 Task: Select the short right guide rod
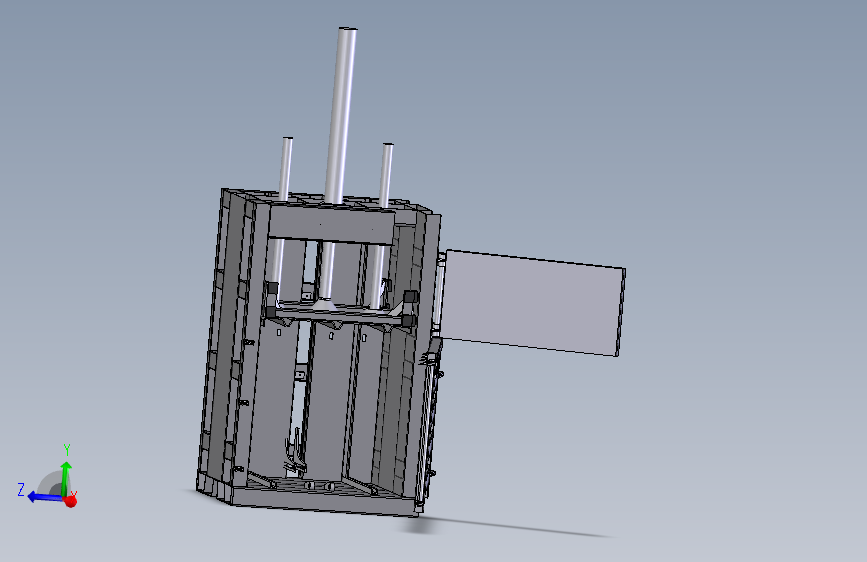[x=386, y=176]
